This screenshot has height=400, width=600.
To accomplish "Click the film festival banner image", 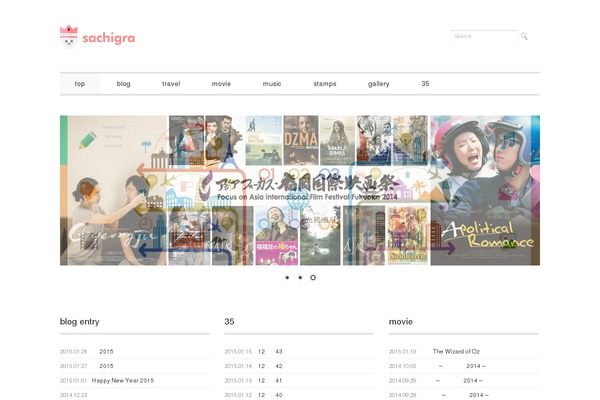I will tap(300, 190).
